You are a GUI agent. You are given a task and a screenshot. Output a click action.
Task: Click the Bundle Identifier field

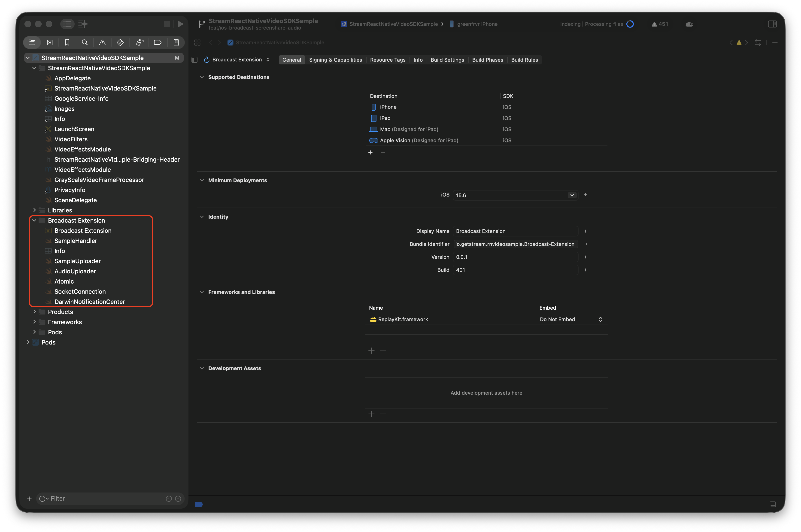pos(515,244)
